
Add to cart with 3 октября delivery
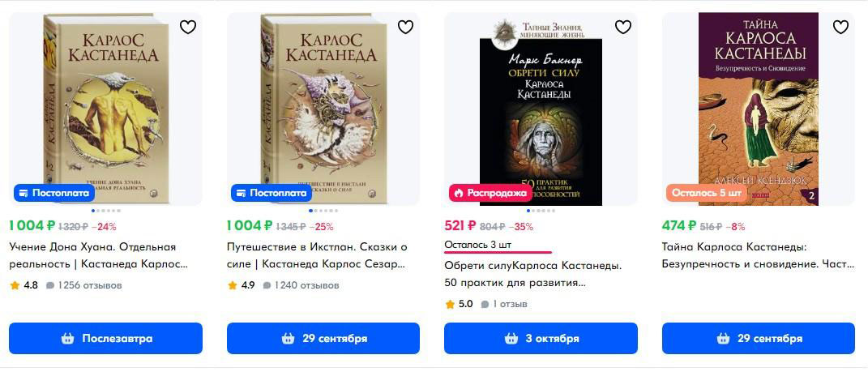pos(541,338)
